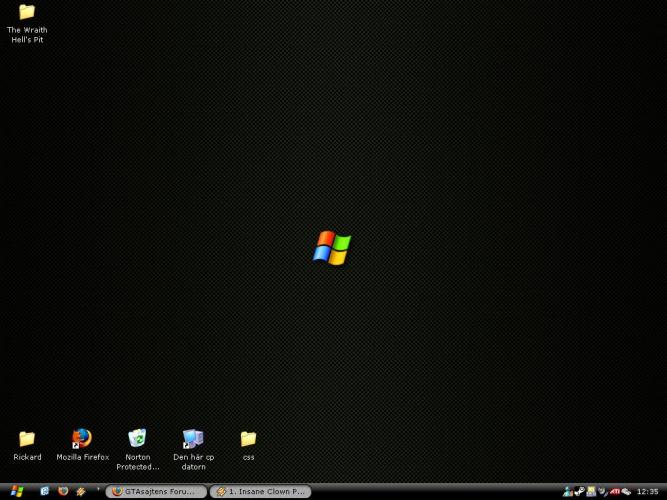Open the ATI system tray icon
The height and width of the screenshot is (500, 667).
point(614,491)
